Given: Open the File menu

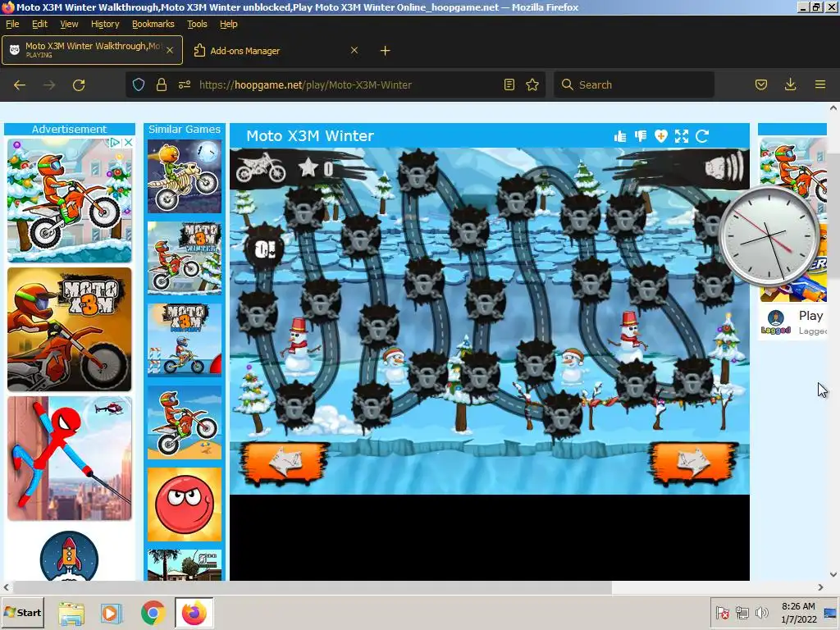Looking at the screenshot, I should (x=12, y=24).
